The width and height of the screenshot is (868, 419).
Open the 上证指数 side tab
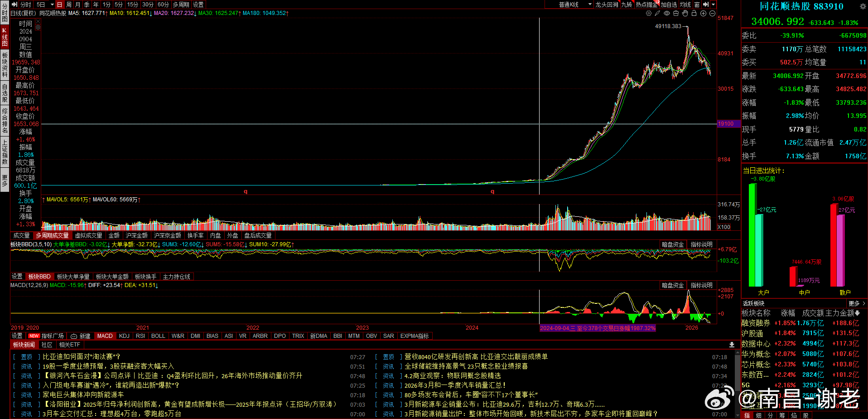[5, 152]
